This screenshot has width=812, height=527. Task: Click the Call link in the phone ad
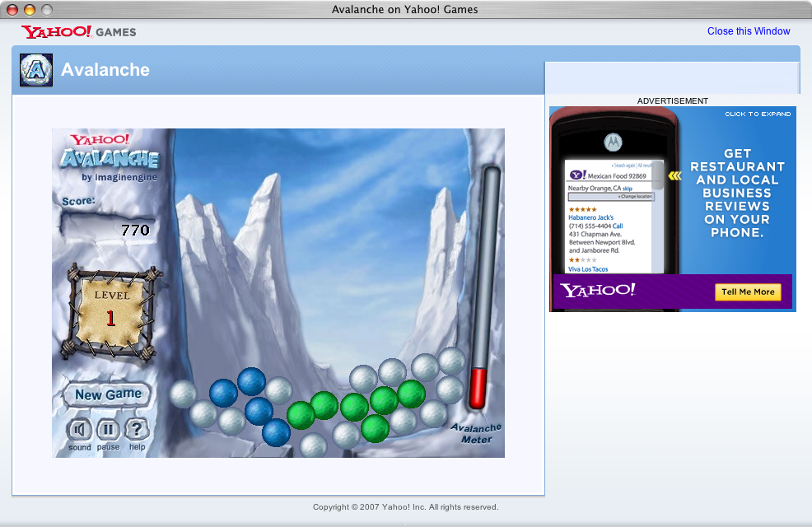pyautogui.click(x=618, y=226)
